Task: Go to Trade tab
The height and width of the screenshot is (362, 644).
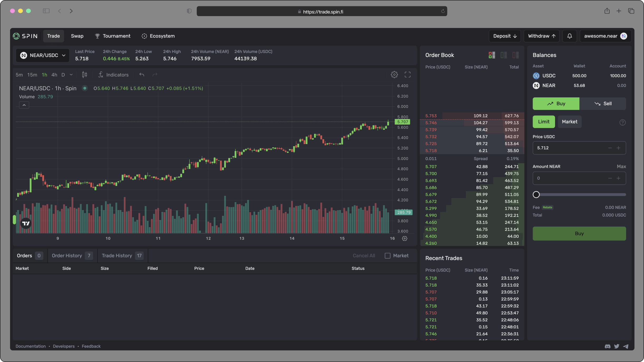Action: pyautogui.click(x=53, y=36)
